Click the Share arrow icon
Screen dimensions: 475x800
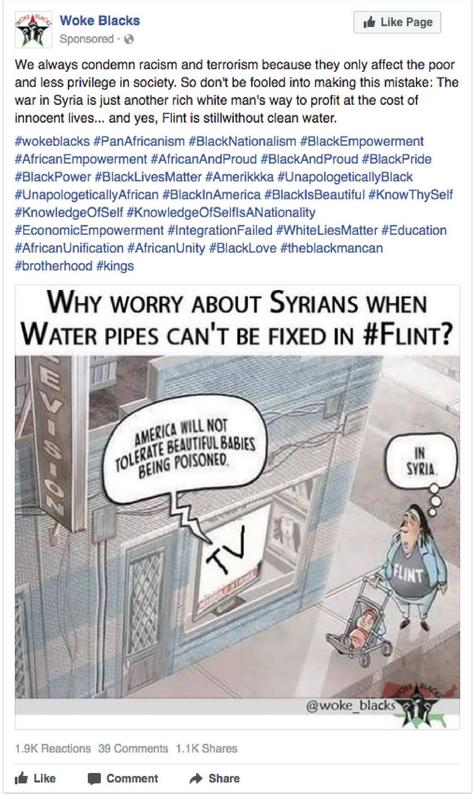(196, 778)
